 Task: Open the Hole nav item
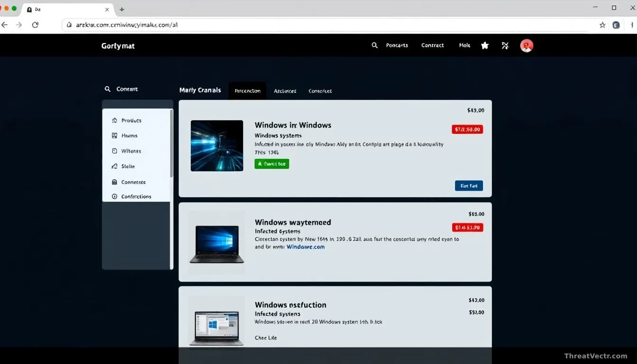[464, 45]
